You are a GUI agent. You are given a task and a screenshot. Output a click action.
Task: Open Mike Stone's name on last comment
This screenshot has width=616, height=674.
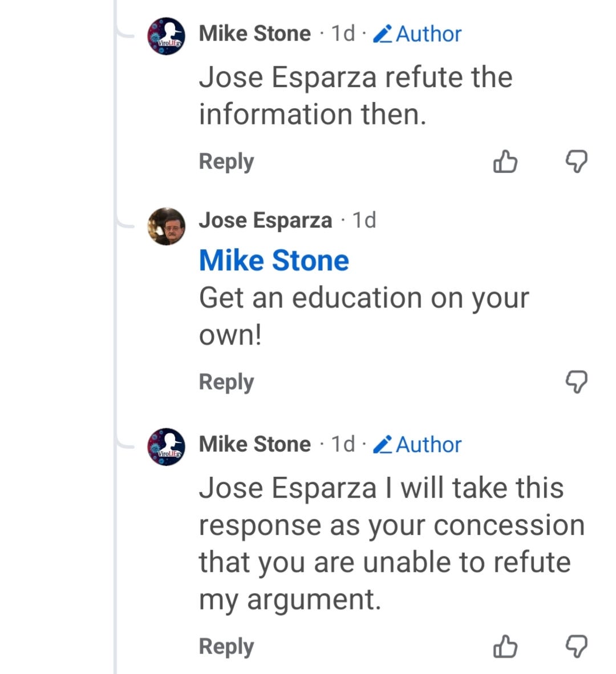(254, 444)
